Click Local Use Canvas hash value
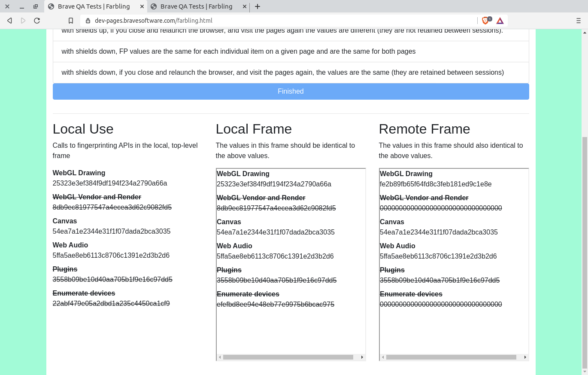Viewport: 588px width, 375px height. pos(112,232)
